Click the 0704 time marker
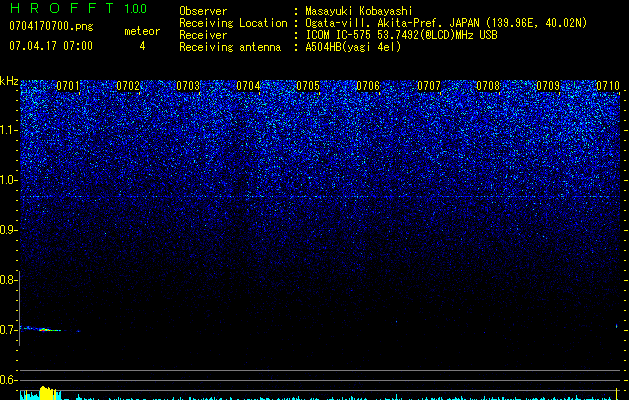Screen dimensions: 629x400 click(x=248, y=86)
